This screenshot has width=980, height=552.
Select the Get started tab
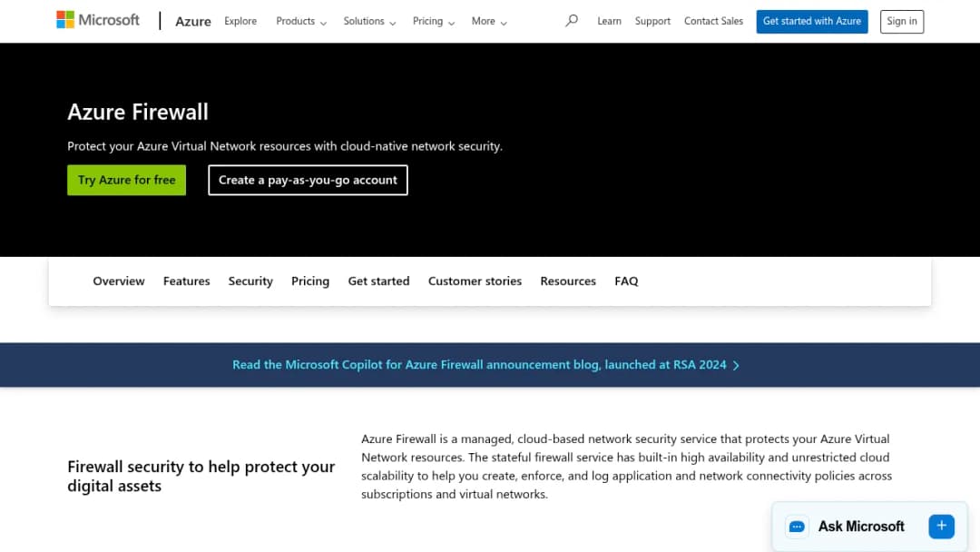pyautogui.click(x=378, y=281)
